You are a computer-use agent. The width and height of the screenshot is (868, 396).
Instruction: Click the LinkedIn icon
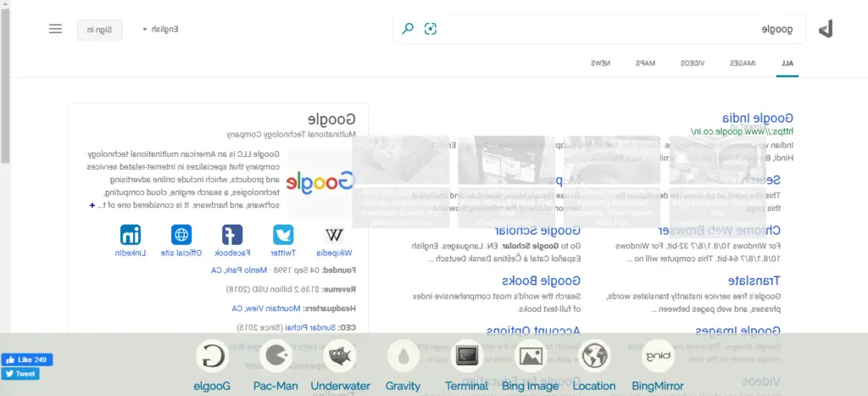coord(131,235)
